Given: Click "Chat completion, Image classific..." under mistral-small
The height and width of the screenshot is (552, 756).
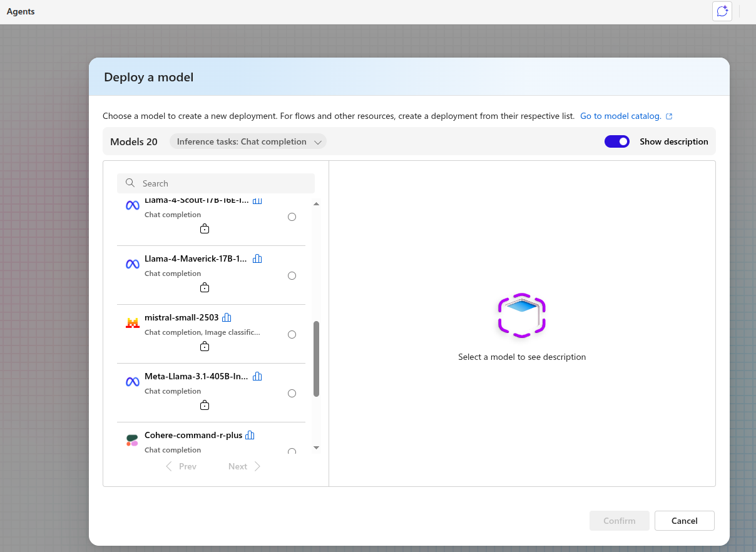Looking at the screenshot, I should (202, 332).
